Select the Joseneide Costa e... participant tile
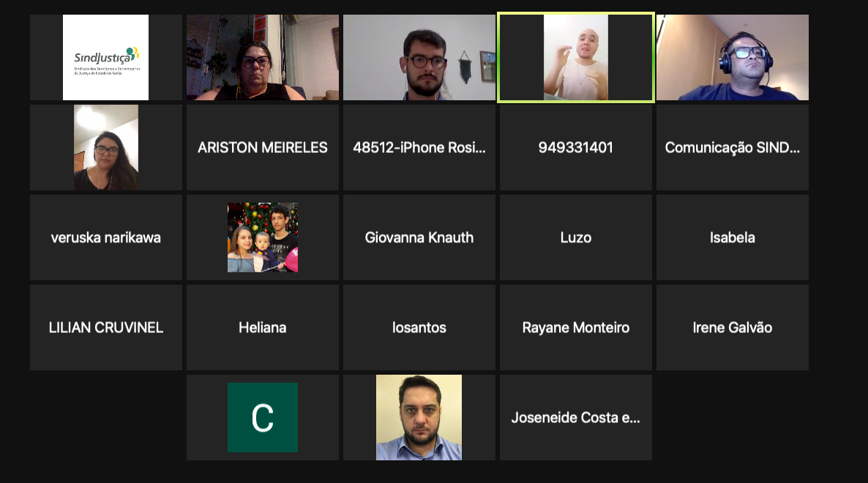 (x=576, y=418)
